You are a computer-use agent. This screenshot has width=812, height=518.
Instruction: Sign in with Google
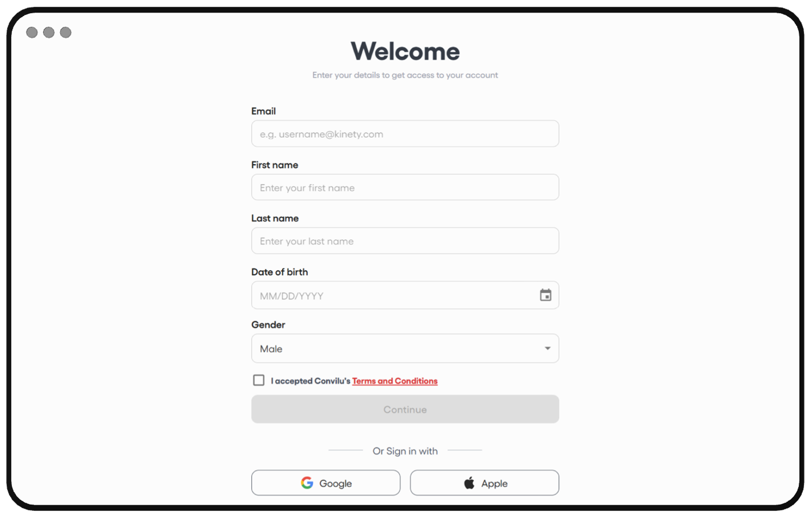click(x=326, y=483)
